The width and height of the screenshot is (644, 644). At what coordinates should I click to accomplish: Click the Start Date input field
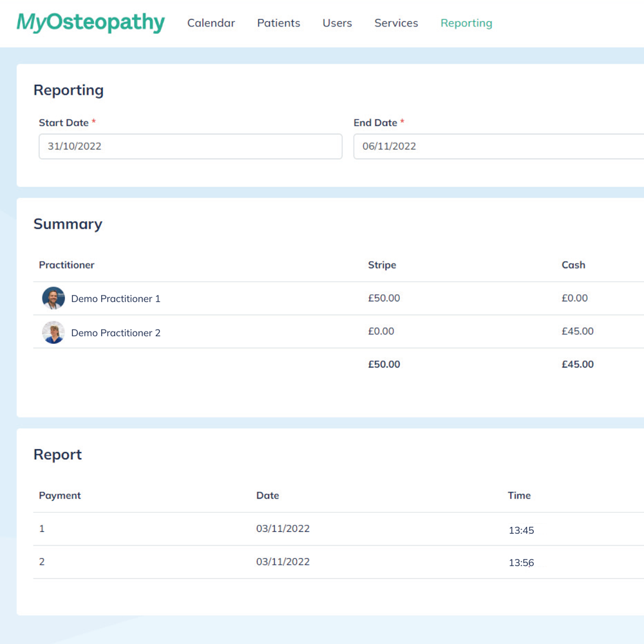191,146
